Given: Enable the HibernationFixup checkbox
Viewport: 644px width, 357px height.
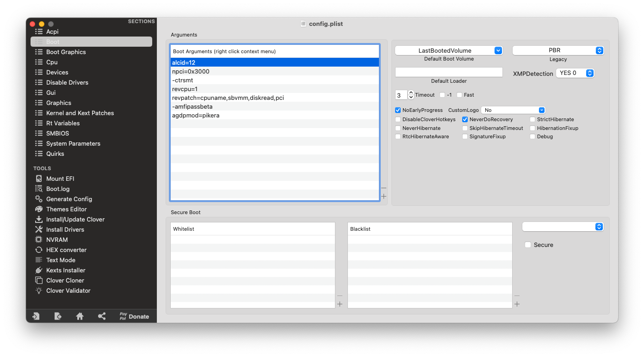Looking at the screenshot, I should tap(533, 128).
